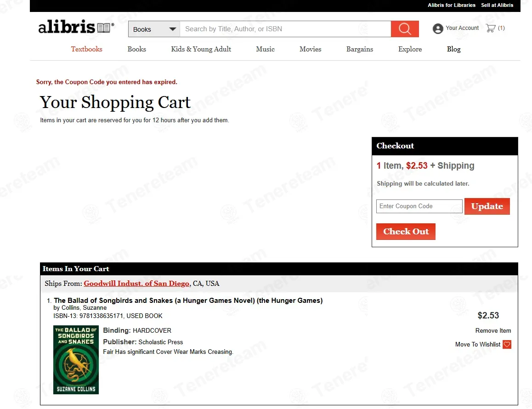
Task: Click Remove Item link
Action: [x=493, y=330]
